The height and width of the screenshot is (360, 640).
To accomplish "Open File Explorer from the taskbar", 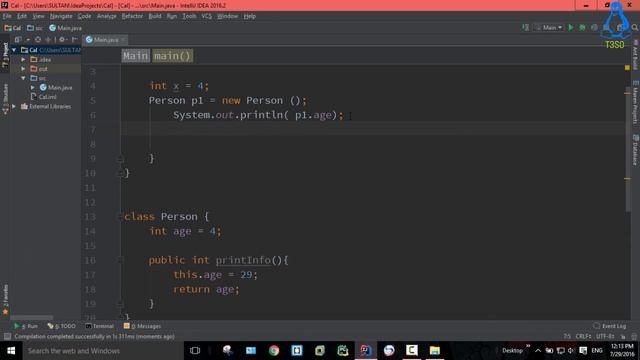I will coord(435,350).
